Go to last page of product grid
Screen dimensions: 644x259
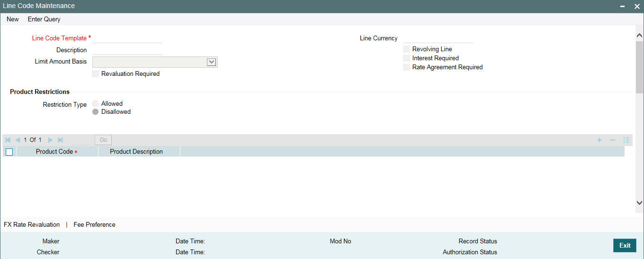(60, 140)
